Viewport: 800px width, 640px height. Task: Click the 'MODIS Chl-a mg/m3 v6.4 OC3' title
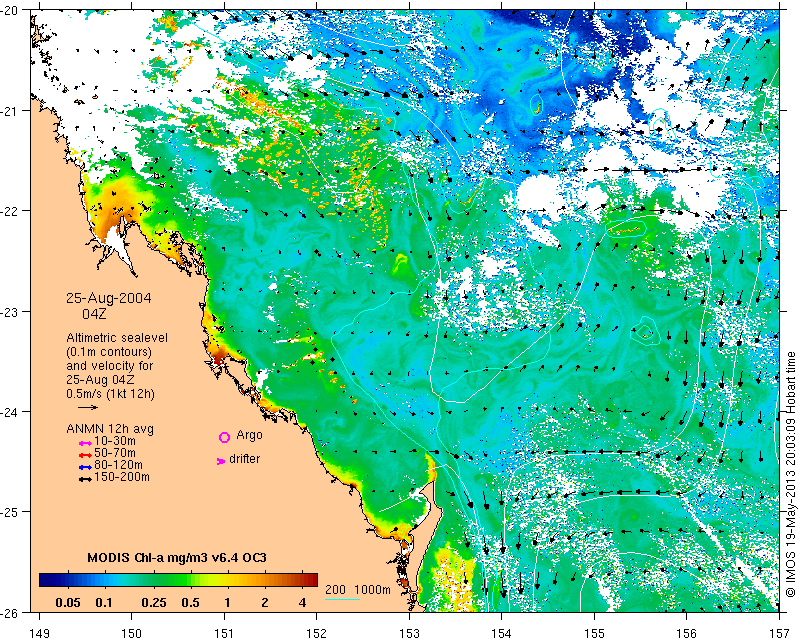(177, 557)
